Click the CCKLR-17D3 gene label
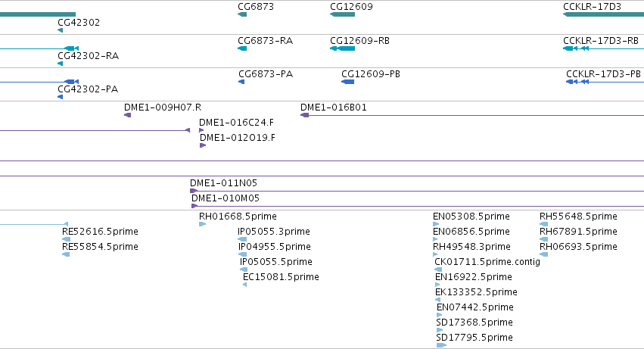Viewport: 644px width, 349px height. coord(592,7)
